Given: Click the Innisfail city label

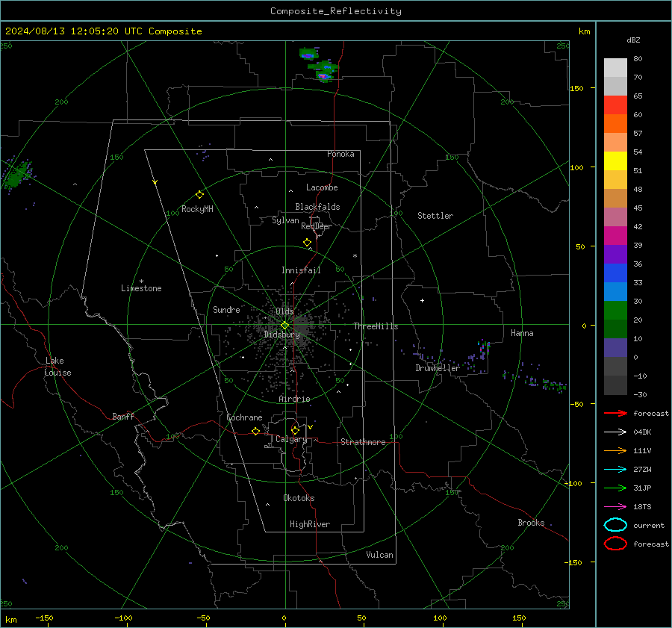Looking at the screenshot, I should tap(301, 270).
